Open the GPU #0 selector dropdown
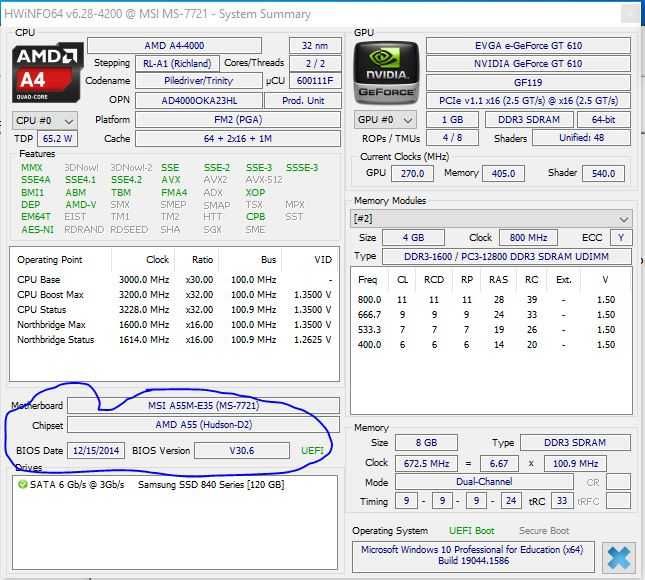 [x=385, y=120]
